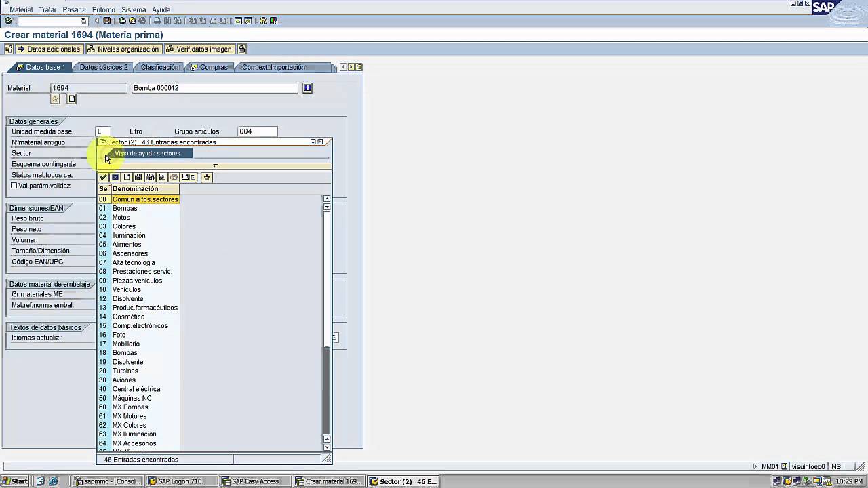
Task: Click the green Enter checkmark in the main toolbar
Action: tap(8, 21)
